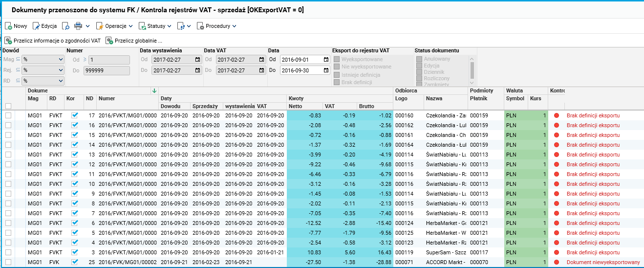644x268 pixels.
Task: Open the Procedury menu
Action: (x=216, y=26)
